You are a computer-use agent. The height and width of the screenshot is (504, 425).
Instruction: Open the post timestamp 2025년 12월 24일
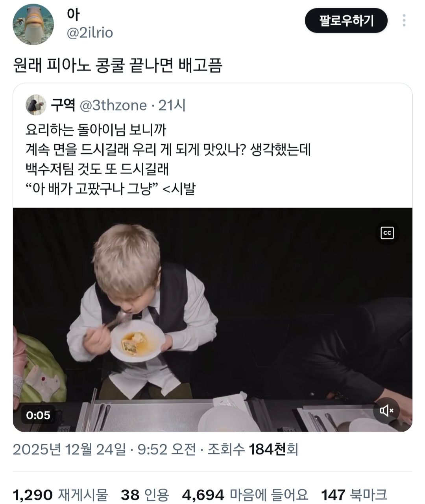70,449
